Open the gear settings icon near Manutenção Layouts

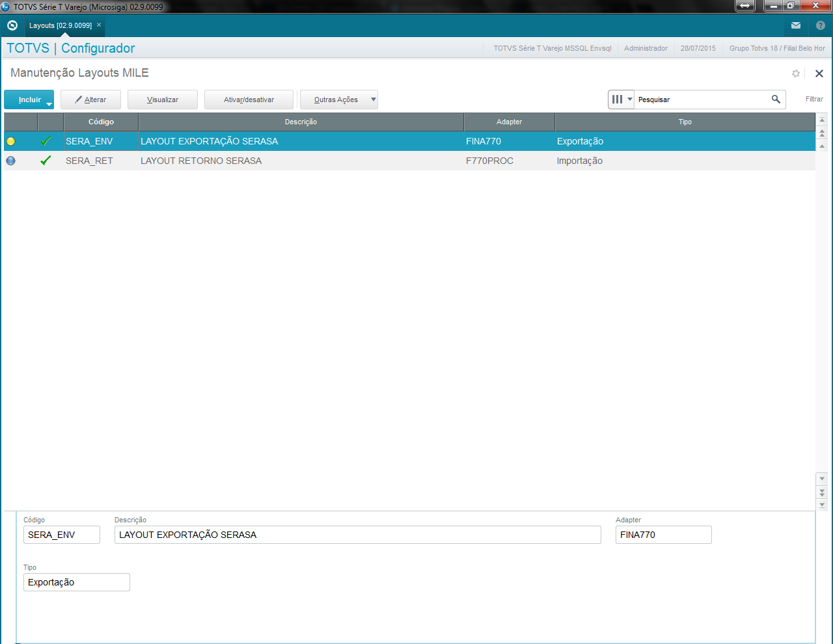pyautogui.click(x=796, y=74)
